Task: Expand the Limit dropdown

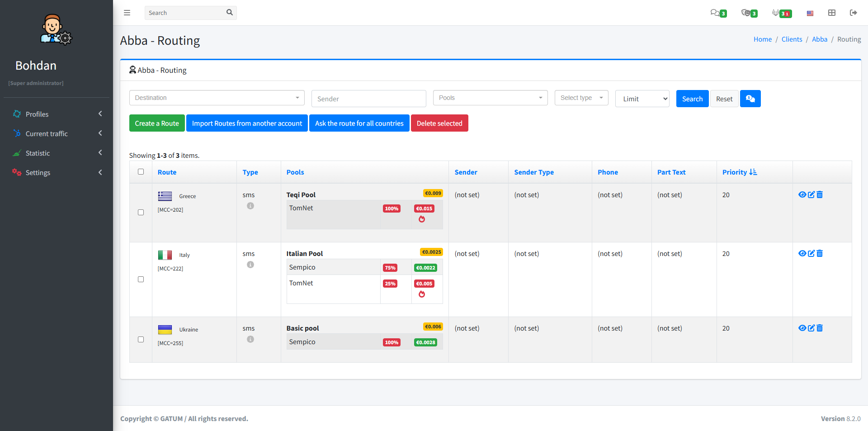Action: [642, 99]
